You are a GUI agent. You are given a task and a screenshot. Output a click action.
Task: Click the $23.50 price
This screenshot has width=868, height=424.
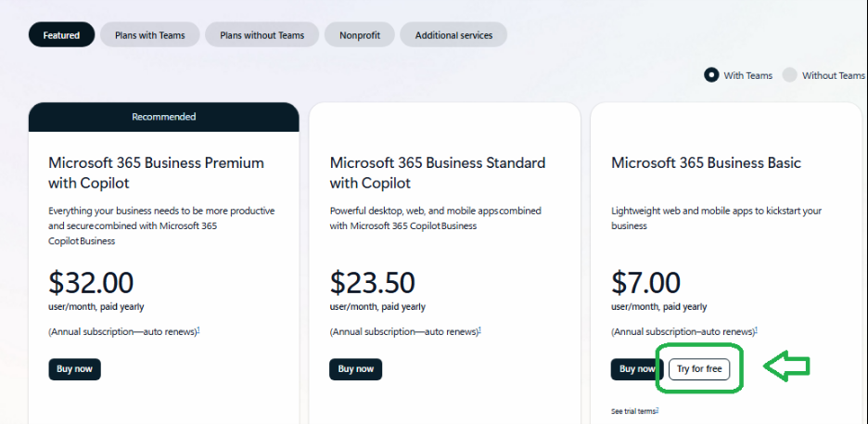click(372, 283)
